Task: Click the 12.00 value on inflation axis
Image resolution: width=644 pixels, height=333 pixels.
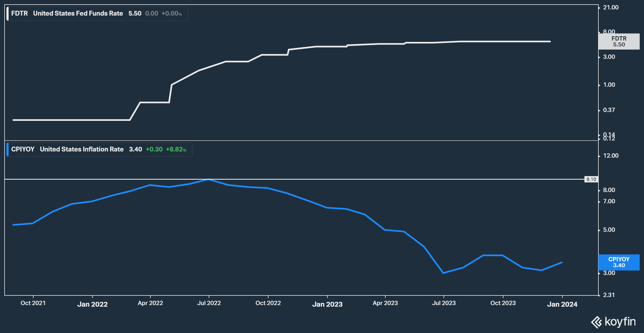Action: [611, 156]
